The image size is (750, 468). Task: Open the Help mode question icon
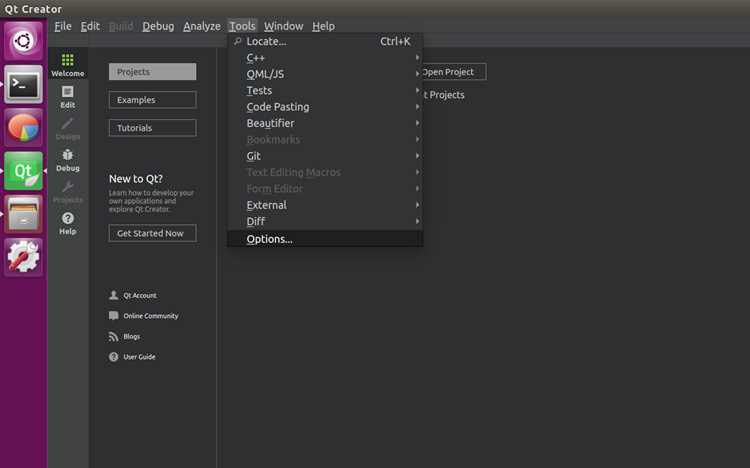point(67,218)
